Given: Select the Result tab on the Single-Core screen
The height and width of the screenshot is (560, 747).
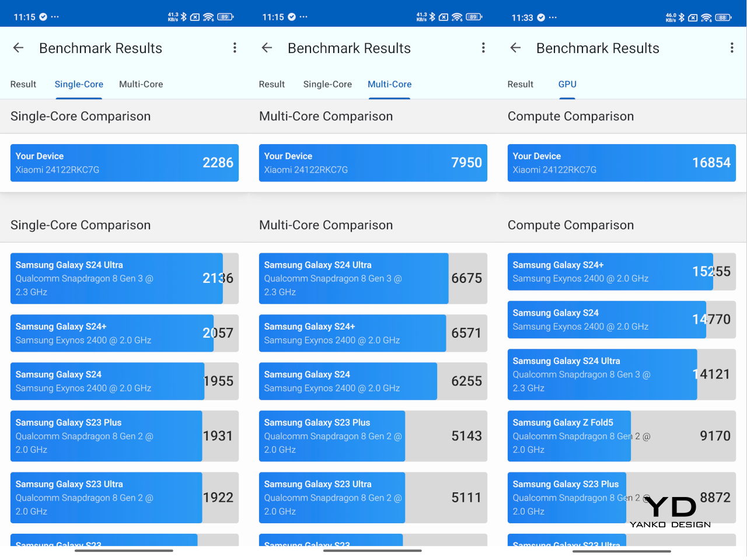Looking at the screenshot, I should 23,84.
